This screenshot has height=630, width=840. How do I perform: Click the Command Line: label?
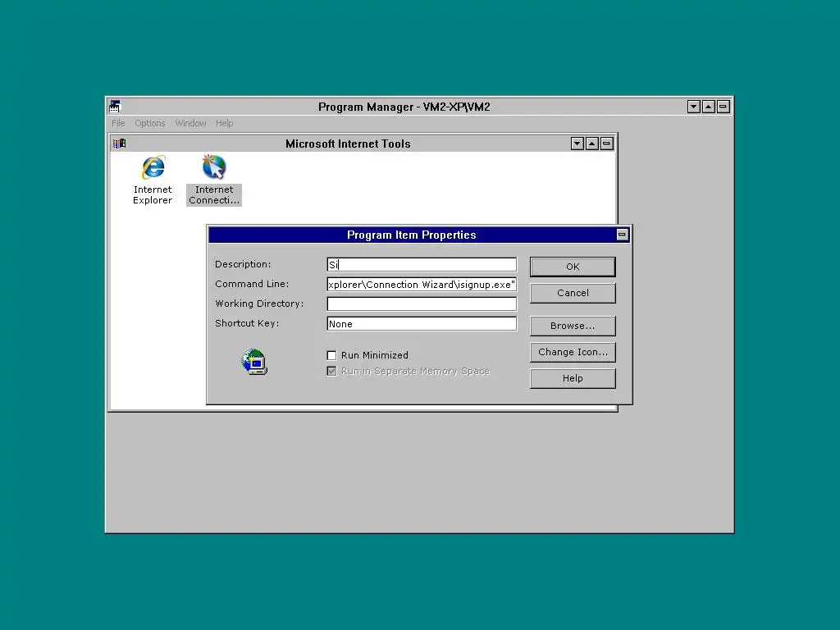pos(252,284)
